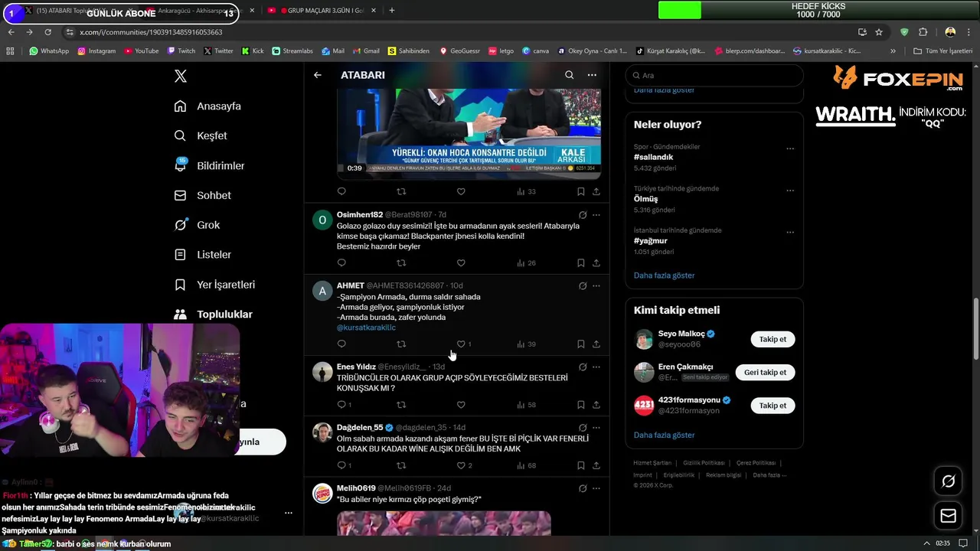Screen dimensions: 980x551
Task: Open more options on Melih0619's post
Action: [596, 488]
